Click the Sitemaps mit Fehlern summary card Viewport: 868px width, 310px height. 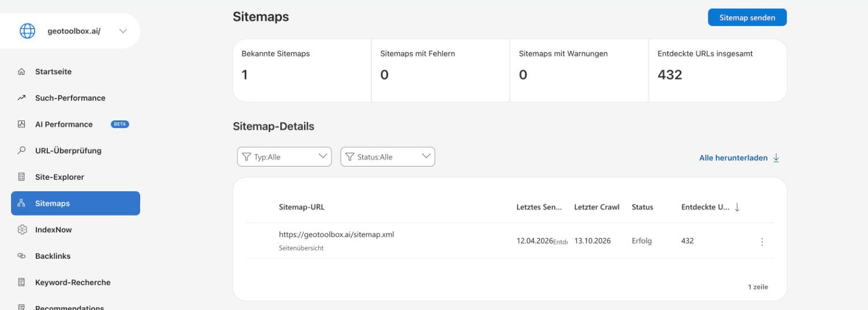pyautogui.click(x=441, y=70)
